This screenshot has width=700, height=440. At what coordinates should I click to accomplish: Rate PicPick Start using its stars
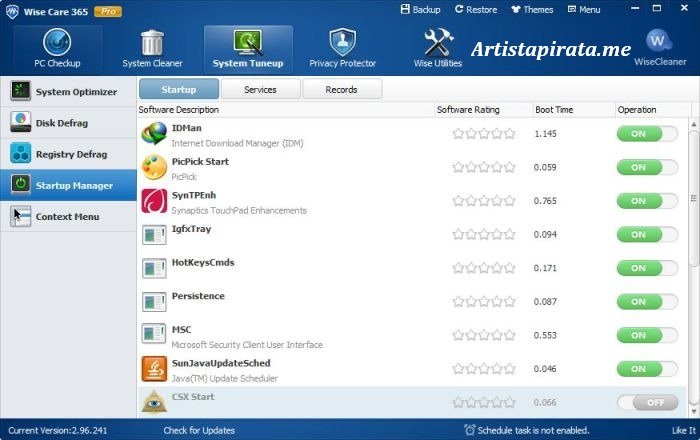coord(483,167)
